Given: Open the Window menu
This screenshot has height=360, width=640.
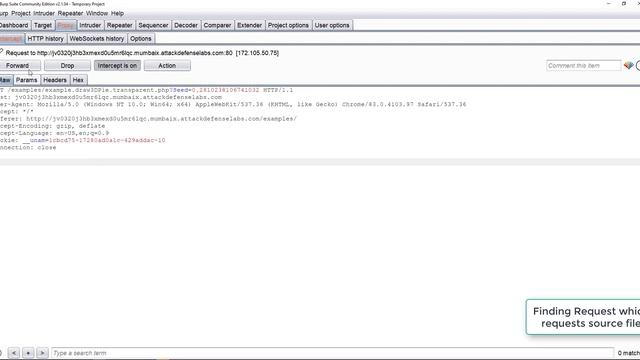Looking at the screenshot, I should tap(97, 13).
